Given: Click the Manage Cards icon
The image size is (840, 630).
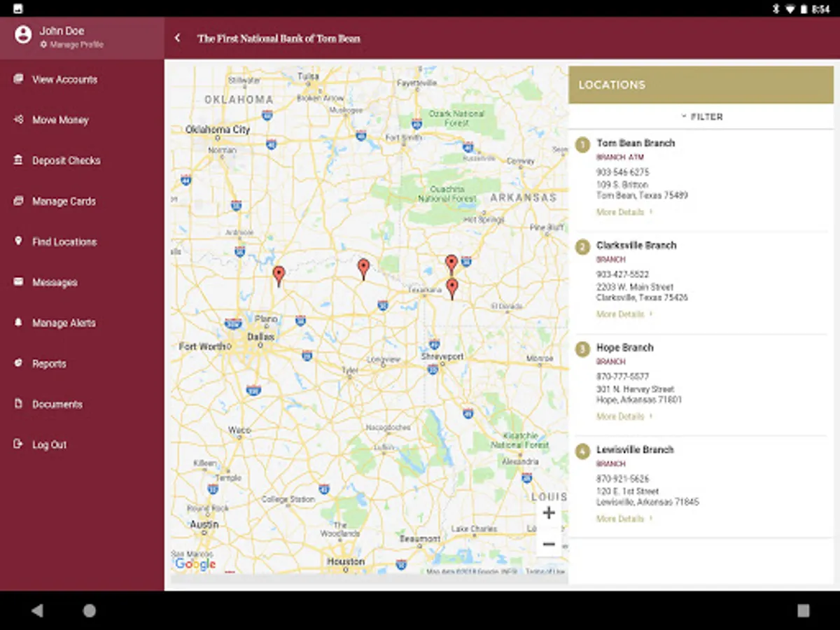Looking at the screenshot, I should [x=18, y=201].
